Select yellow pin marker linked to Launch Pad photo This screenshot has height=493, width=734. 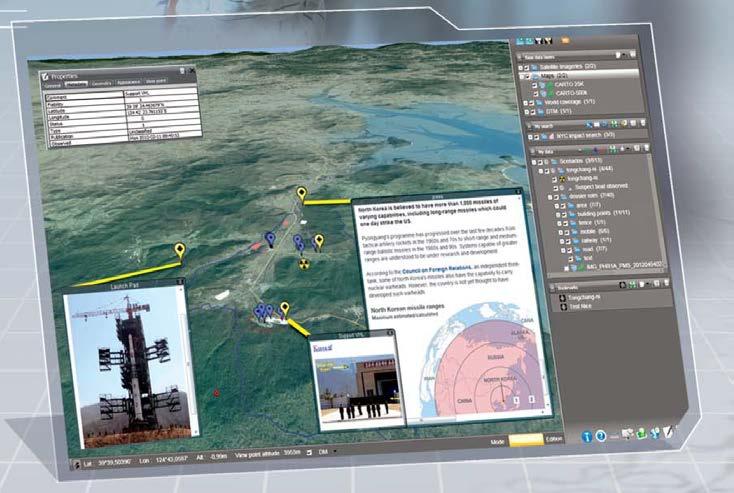click(x=180, y=250)
